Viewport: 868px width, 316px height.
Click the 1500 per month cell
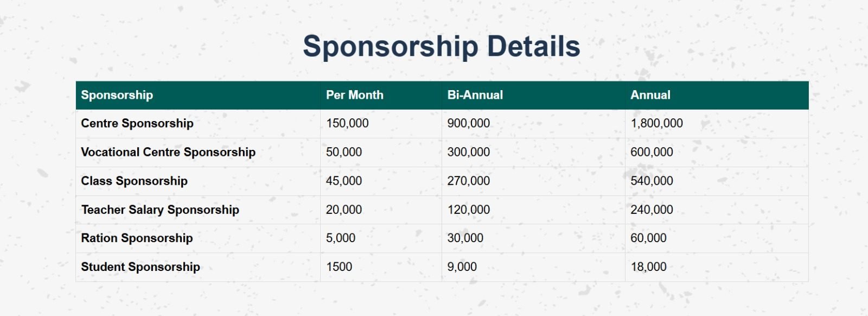click(x=339, y=267)
